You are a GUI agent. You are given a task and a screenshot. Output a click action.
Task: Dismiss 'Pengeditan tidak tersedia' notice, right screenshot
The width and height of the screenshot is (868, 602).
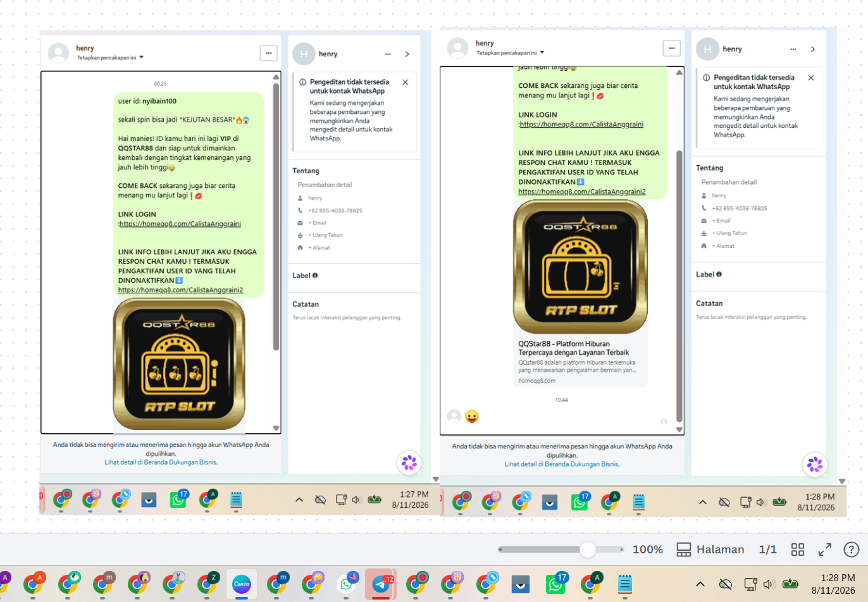(x=811, y=78)
